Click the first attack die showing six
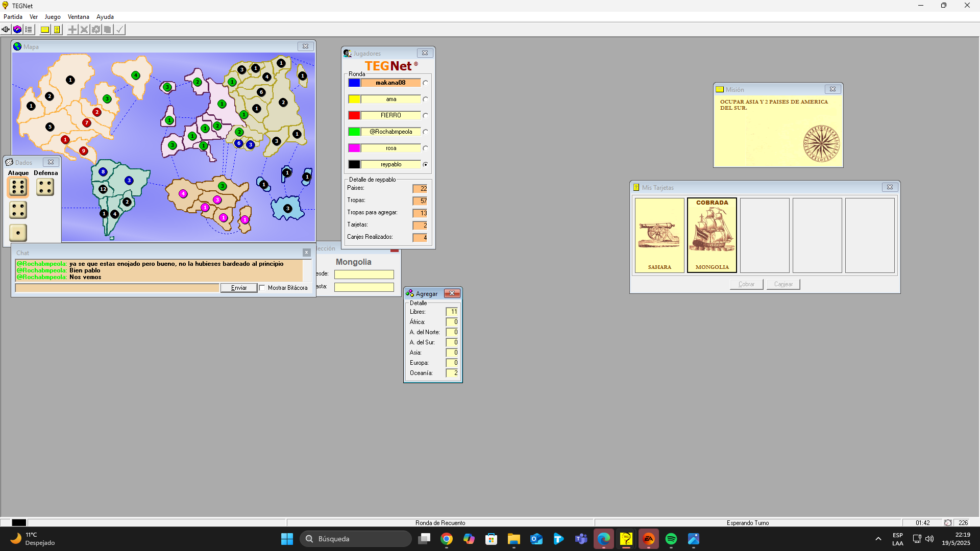The image size is (980, 551). point(18,187)
